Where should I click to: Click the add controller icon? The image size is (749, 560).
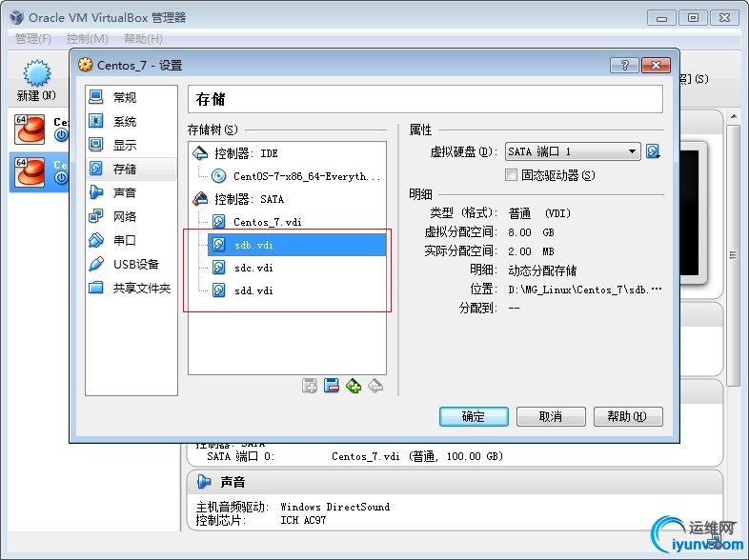(354, 386)
